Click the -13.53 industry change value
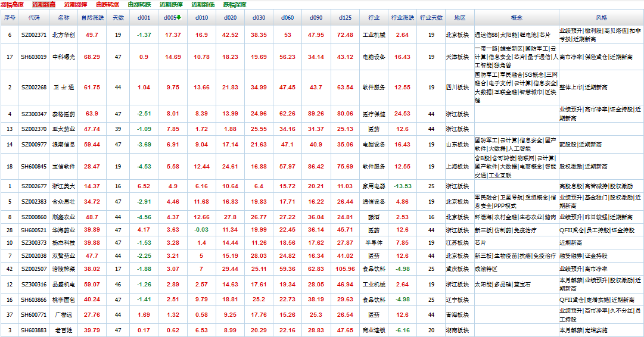The height and width of the screenshot is (337, 644). [x=403, y=186]
